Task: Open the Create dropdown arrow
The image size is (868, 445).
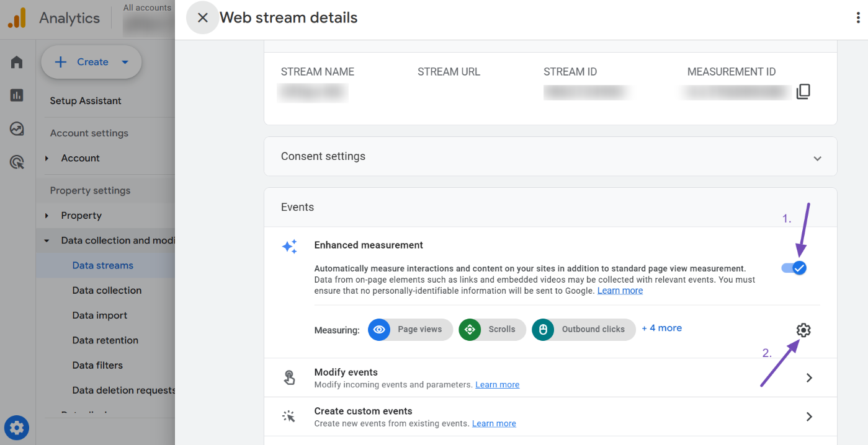Action: click(125, 62)
